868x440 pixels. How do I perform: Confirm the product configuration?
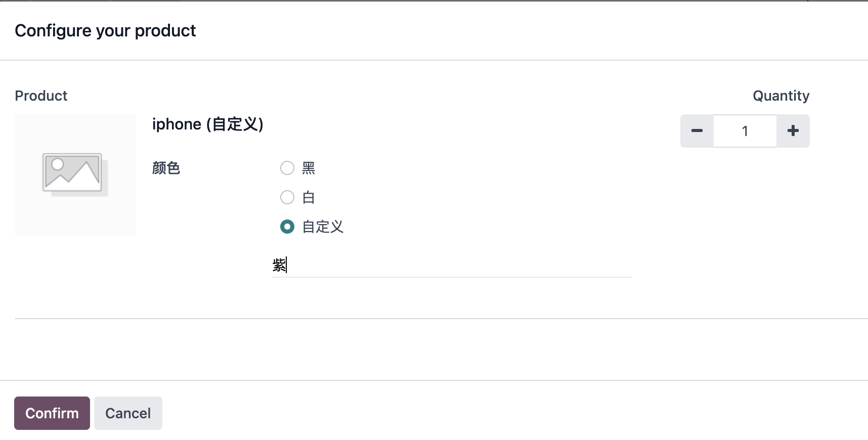tap(52, 413)
